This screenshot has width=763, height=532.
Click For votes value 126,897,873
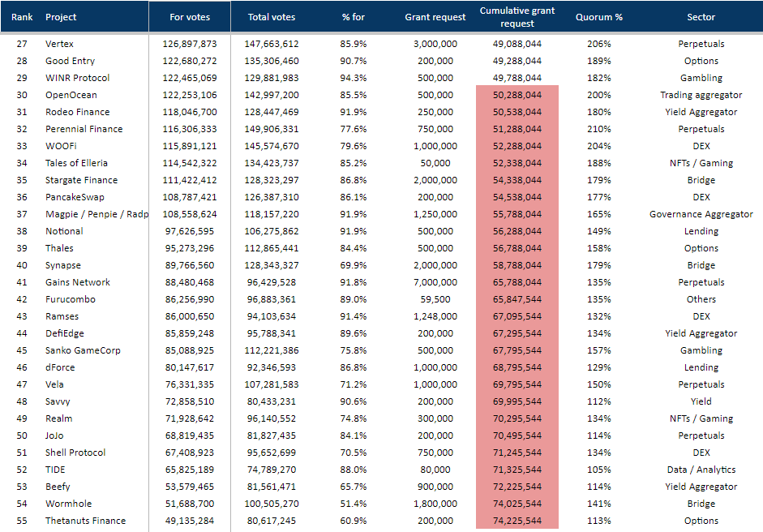click(190, 44)
